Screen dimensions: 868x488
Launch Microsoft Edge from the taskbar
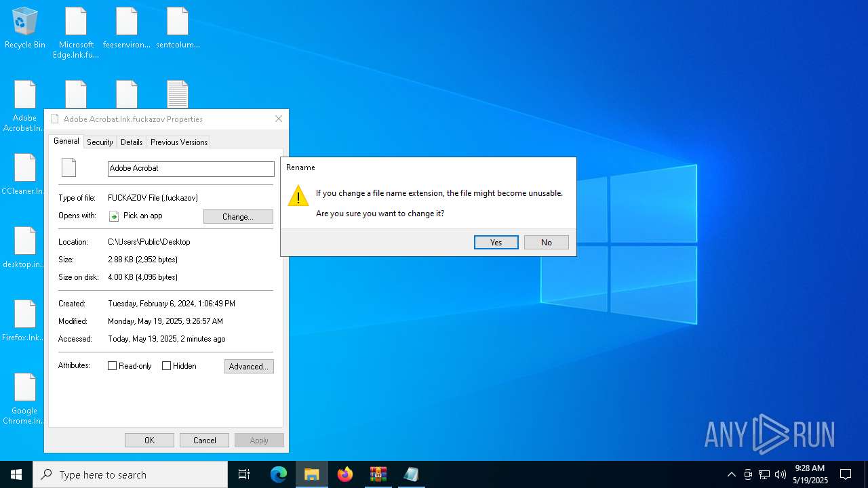pos(279,474)
